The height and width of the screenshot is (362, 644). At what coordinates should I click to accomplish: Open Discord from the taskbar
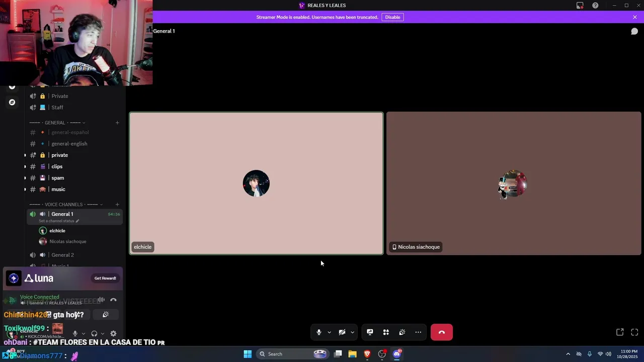(x=396, y=354)
